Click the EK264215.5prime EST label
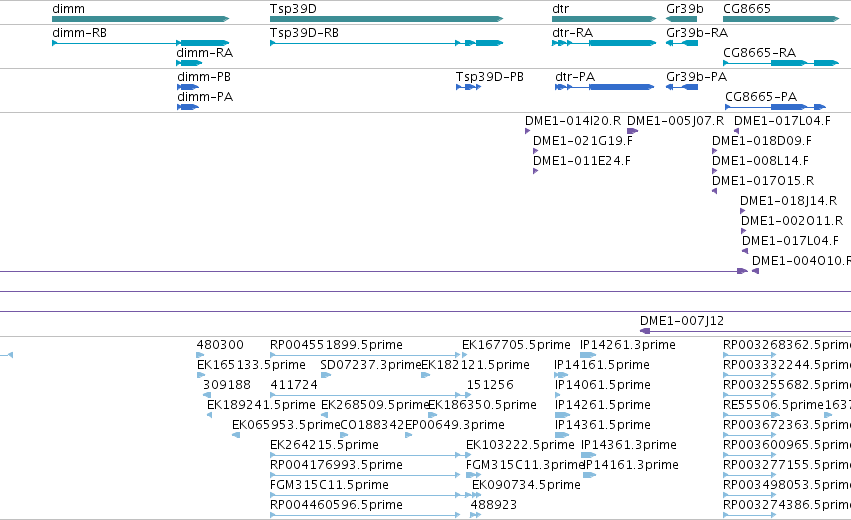The height and width of the screenshot is (520, 851). [324, 445]
